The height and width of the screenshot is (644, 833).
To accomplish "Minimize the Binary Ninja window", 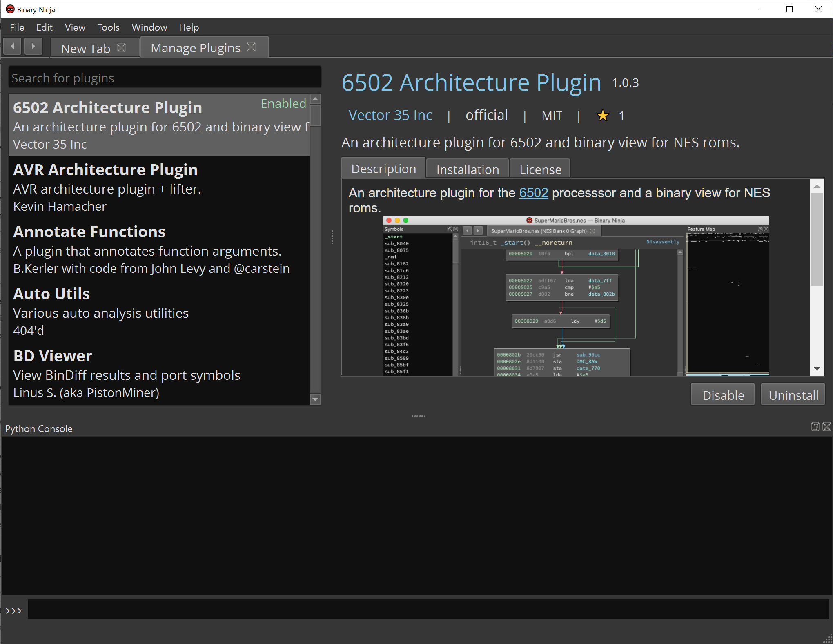I will pos(761,9).
